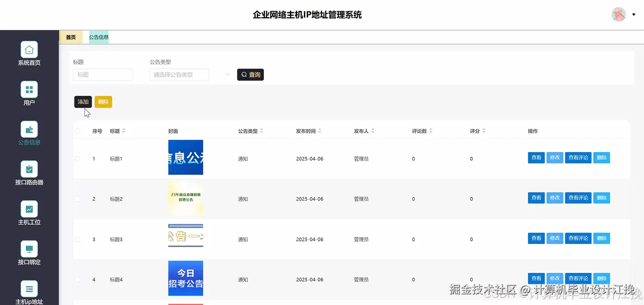Click the 公告信息 sidebar icon
644x305 pixels.
coord(29,130)
